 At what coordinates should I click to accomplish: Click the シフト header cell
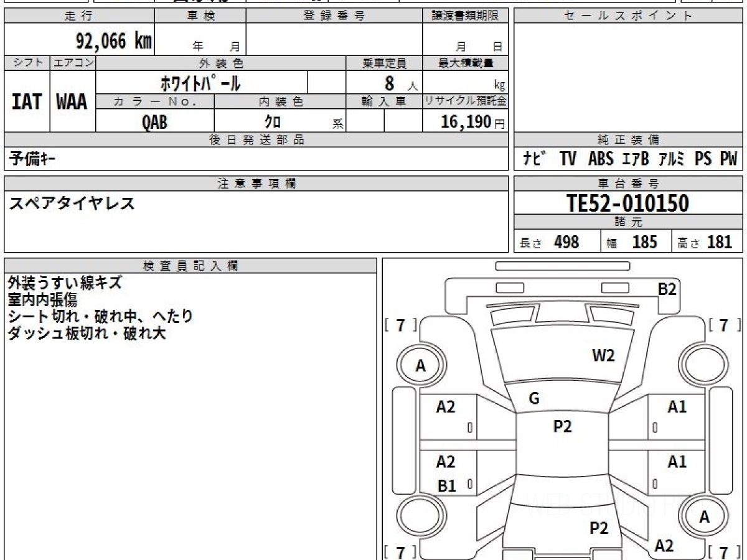point(27,63)
